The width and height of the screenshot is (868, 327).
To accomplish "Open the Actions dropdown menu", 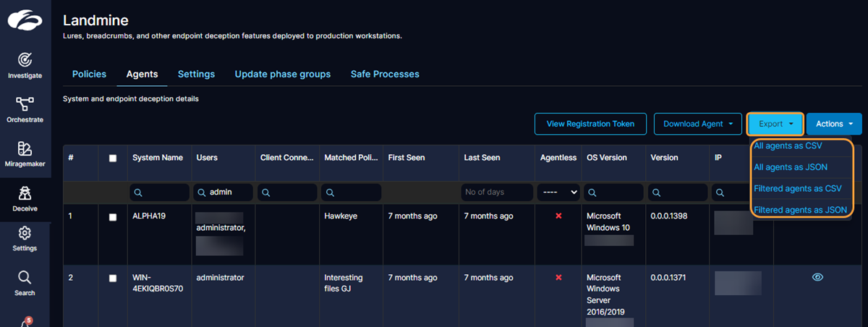I will tap(833, 124).
